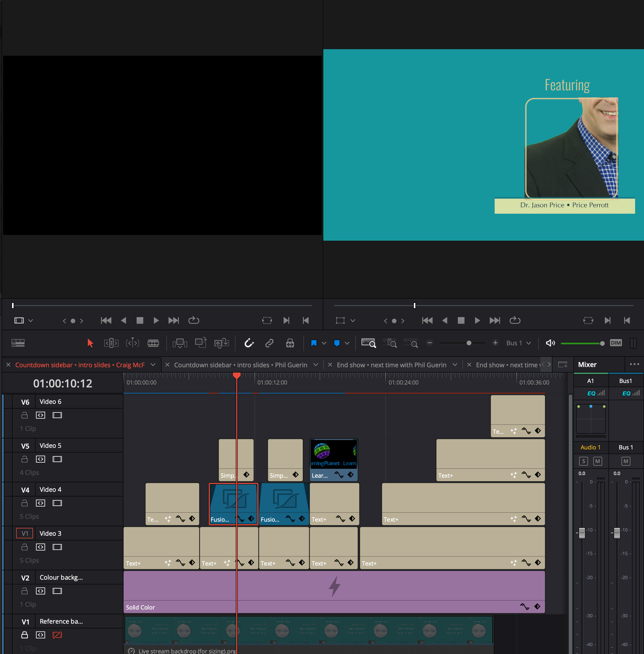Image resolution: width=644 pixels, height=654 pixels.
Task: Select the Snapping tool icon in toolbar
Action: point(248,343)
